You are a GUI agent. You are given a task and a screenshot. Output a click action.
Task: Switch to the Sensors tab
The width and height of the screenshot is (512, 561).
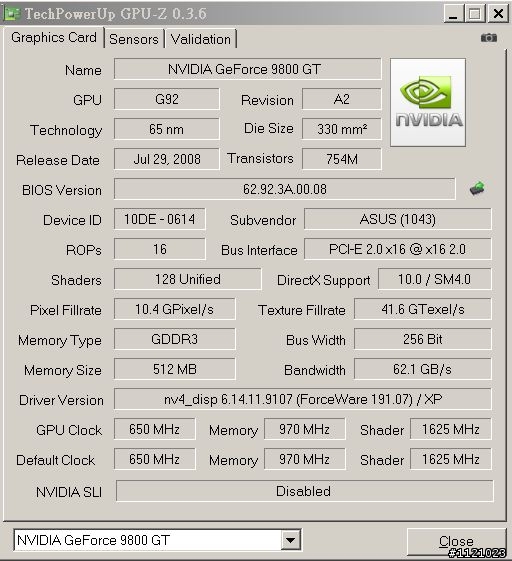134,39
